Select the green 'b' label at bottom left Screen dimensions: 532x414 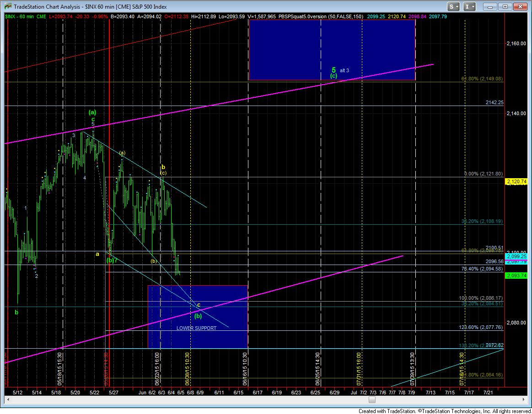pos(16,313)
